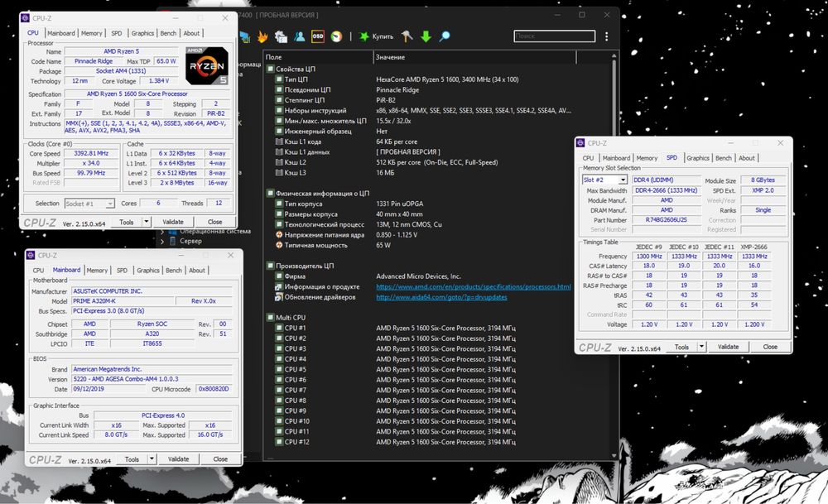Viewport: 828px width, 504px height.
Task: Click the icon next to Кэш L2
Action: tap(279, 162)
